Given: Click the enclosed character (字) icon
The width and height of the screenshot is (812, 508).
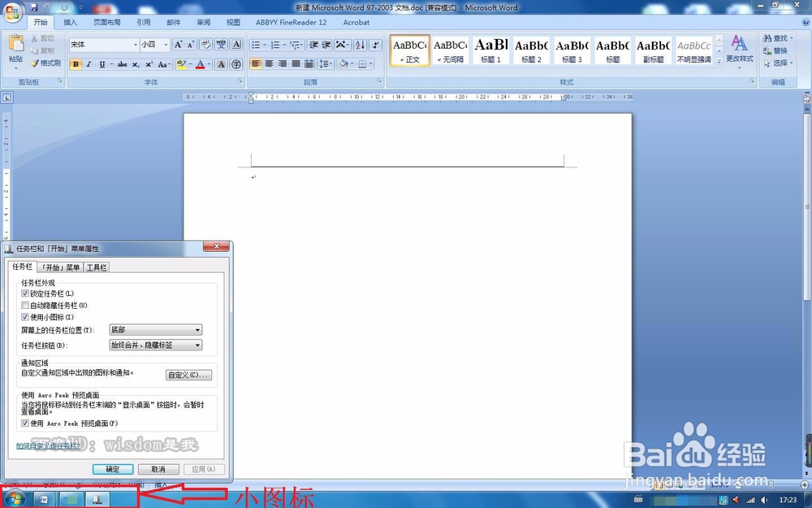Looking at the screenshot, I should click(236, 64).
